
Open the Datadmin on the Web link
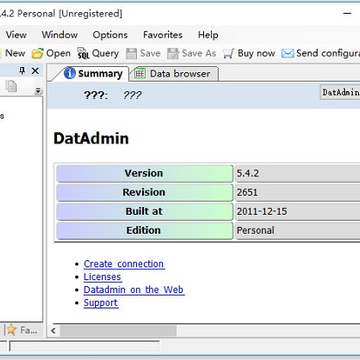[134, 290]
